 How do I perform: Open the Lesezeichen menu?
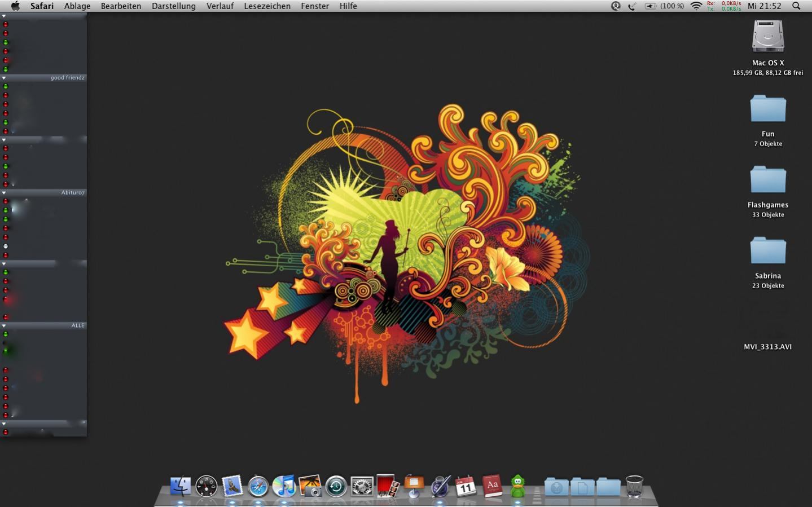coord(267,6)
